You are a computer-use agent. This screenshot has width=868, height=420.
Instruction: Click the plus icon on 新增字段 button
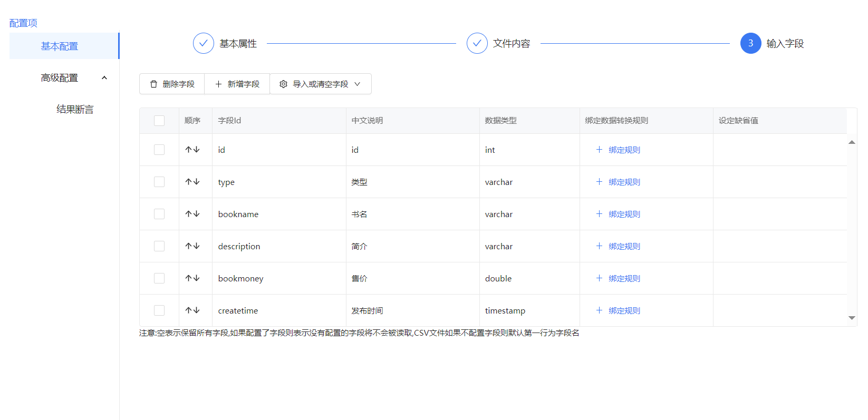[x=218, y=84]
